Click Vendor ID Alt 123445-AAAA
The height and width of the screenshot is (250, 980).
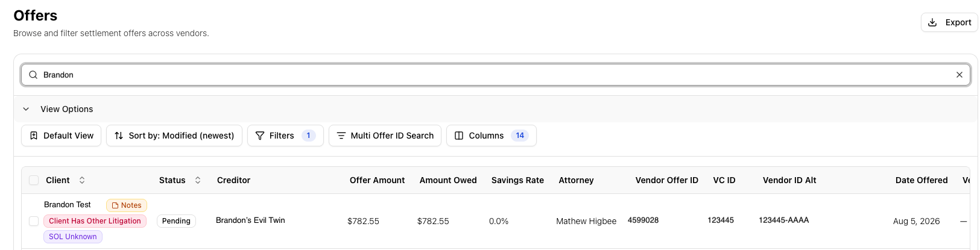pyautogui.click(x=783, y=220)
